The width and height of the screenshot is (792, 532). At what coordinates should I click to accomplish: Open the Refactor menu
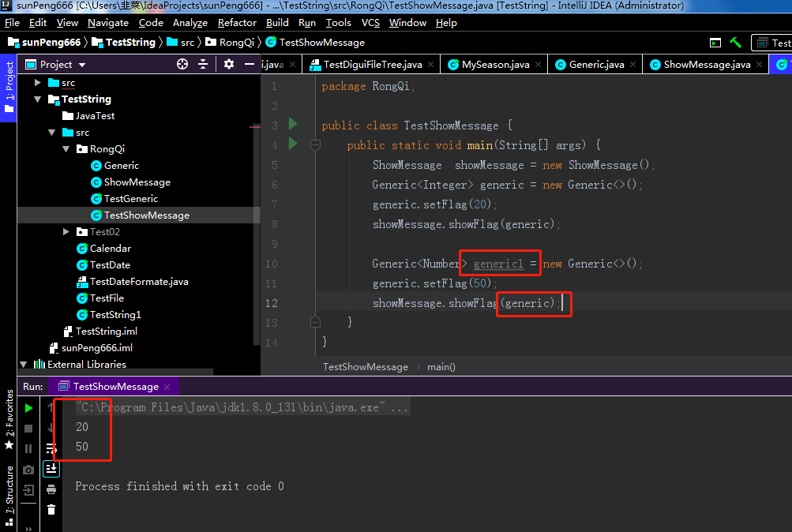point(237,23)
